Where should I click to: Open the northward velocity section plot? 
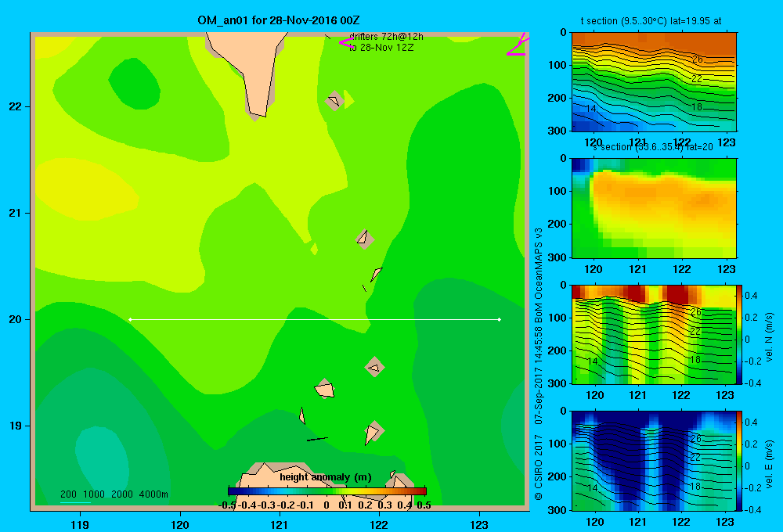coord(654,334)
